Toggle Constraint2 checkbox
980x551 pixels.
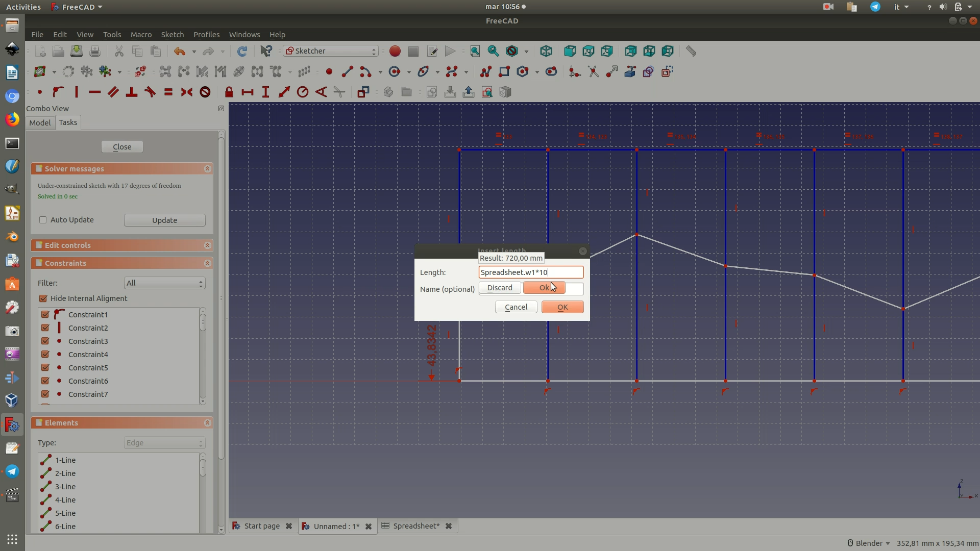[x=45, y=328]
